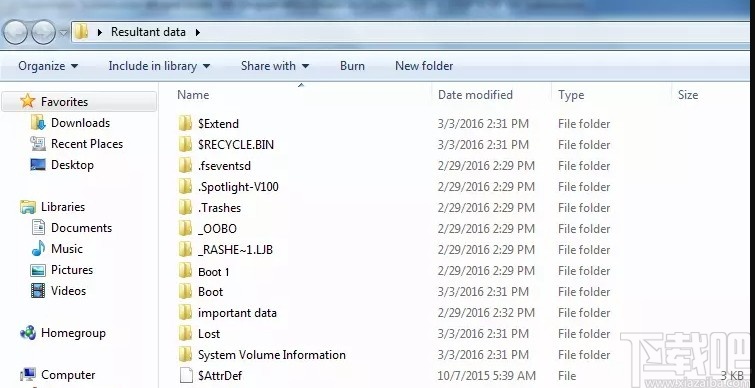Viewport: 755px width, 388px height.
Task: Open the Music library
Action: [x=66, y=249]
